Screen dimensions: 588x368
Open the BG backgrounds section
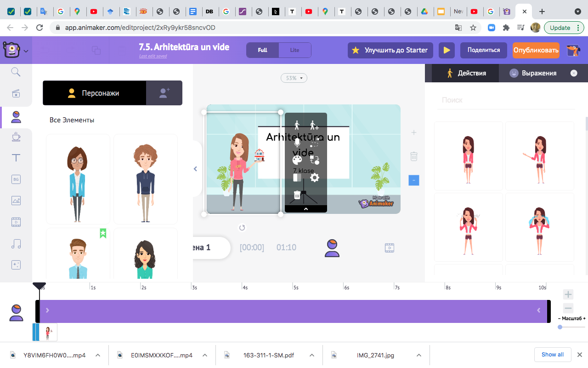tap(16, 179)
